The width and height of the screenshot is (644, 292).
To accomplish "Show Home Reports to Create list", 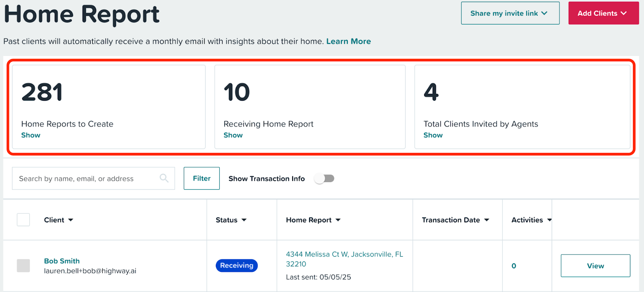I will [31, 135].
